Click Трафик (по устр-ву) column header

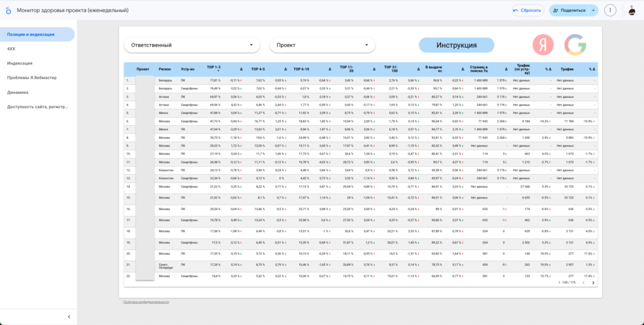tap(523, 69)
